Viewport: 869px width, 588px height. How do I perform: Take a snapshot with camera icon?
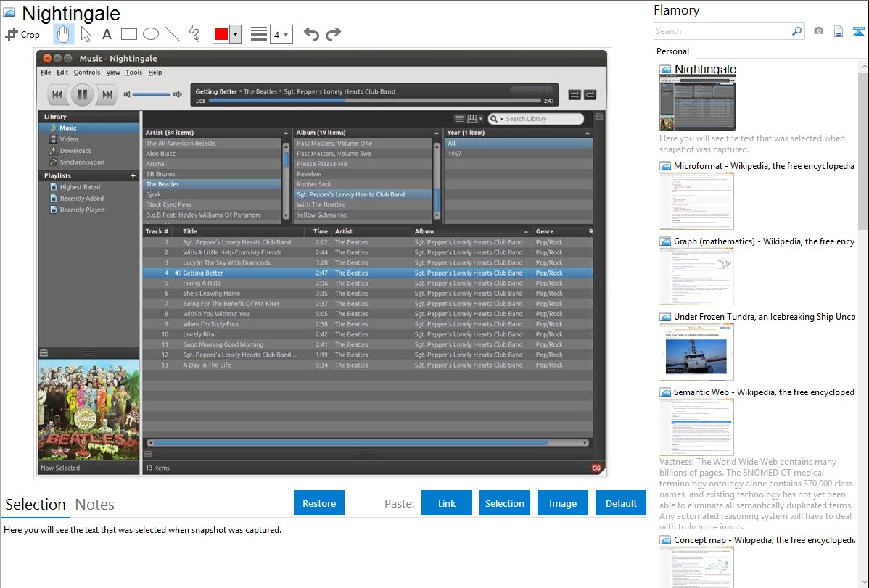pos(818,31)
